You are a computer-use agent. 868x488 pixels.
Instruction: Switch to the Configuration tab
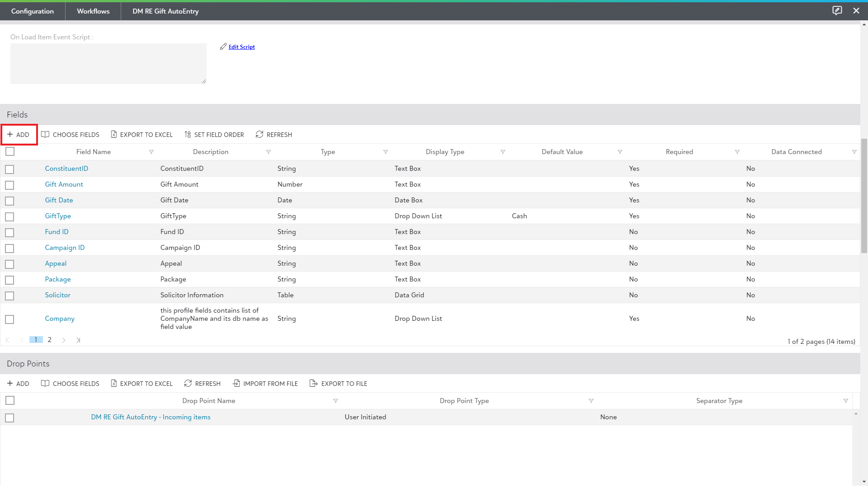(33, 11)
